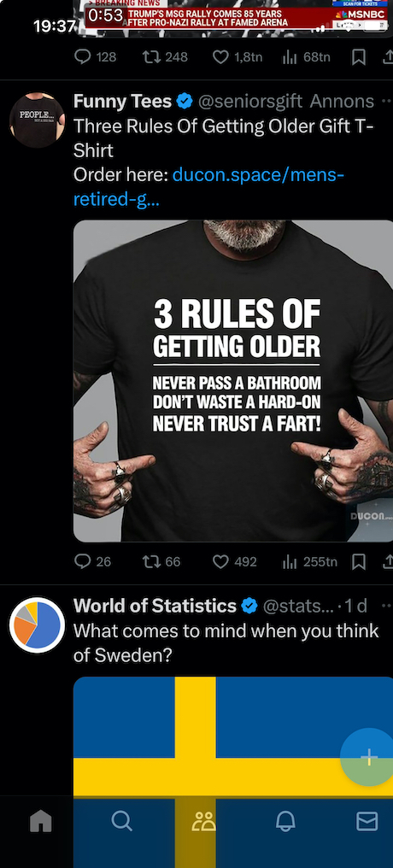Open the Funny Tees profile avatar
The image size is (393, 868).
(x=37, y=120)
